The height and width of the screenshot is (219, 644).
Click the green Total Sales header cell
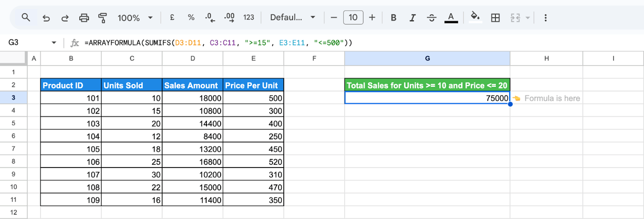coord(427,85)
